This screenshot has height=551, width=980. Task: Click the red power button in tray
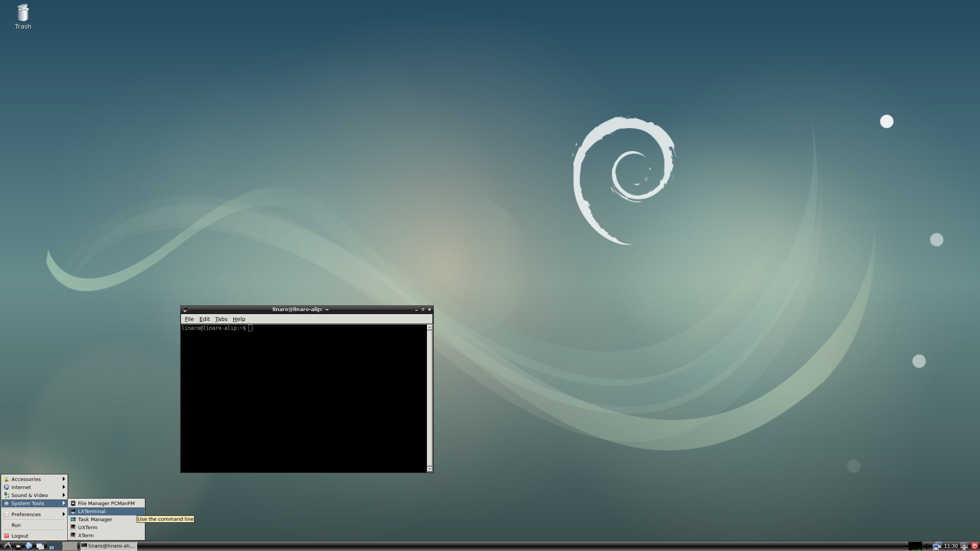coord(975,546)
